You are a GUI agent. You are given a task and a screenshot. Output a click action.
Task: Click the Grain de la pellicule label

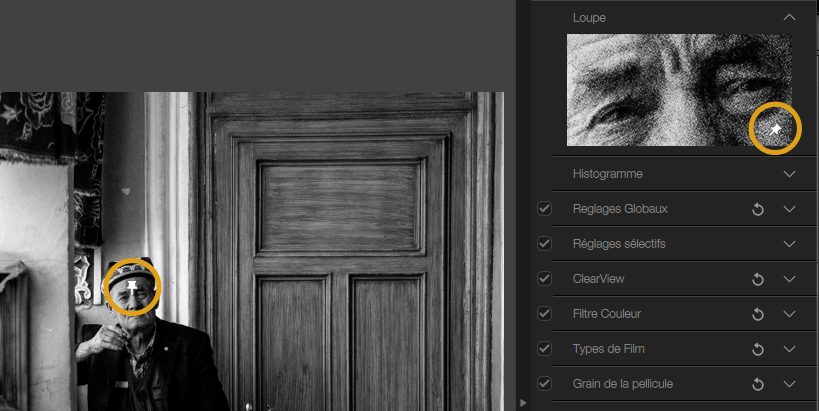623,384
